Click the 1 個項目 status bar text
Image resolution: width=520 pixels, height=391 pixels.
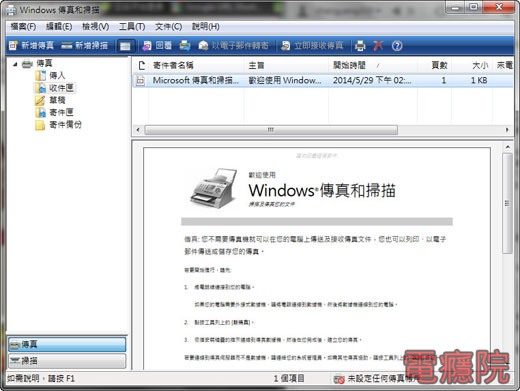coord(289,379)
